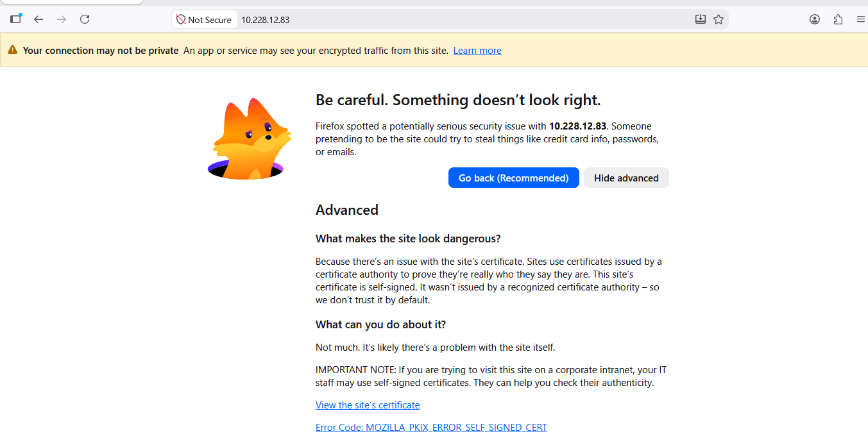Click "What makes the site look dangerous?" heading
Screen dimensions: 868x436
click(408, 239)
